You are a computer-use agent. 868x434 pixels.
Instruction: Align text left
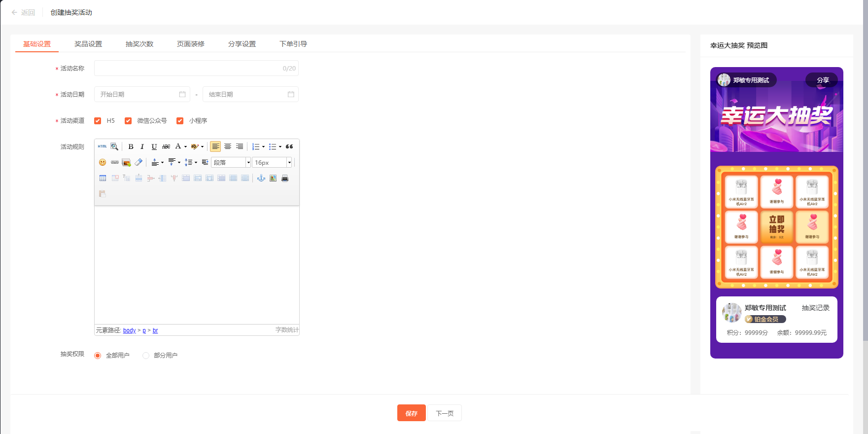click(215, 146)
